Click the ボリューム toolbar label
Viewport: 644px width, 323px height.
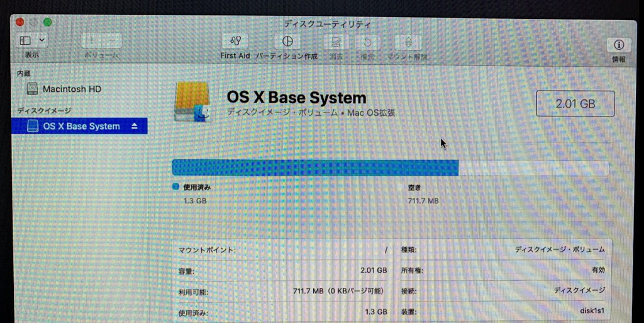point(101,55)
